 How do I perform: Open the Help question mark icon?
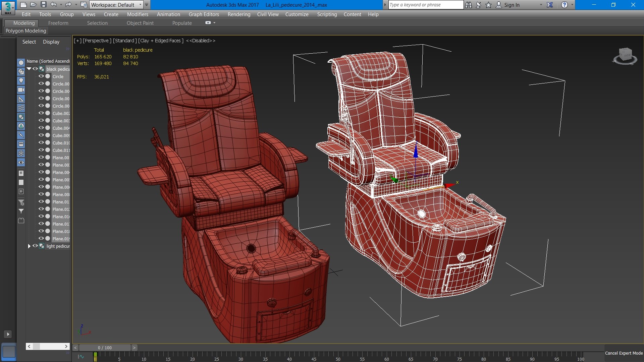pos(565,5)
